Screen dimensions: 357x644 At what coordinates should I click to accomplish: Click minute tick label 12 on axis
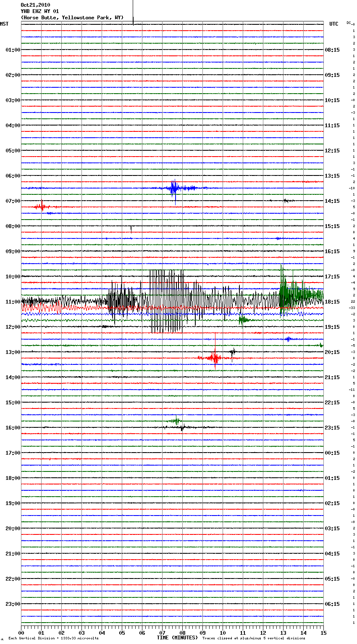pos(263,633)
